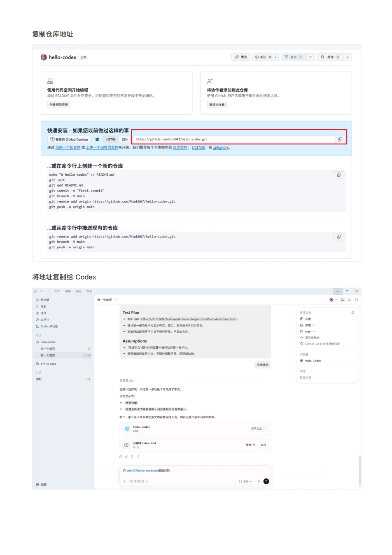The height and width of the screenshot is (555, 392).
Task: Expand the 已处理 27s details
Action: 128,380
